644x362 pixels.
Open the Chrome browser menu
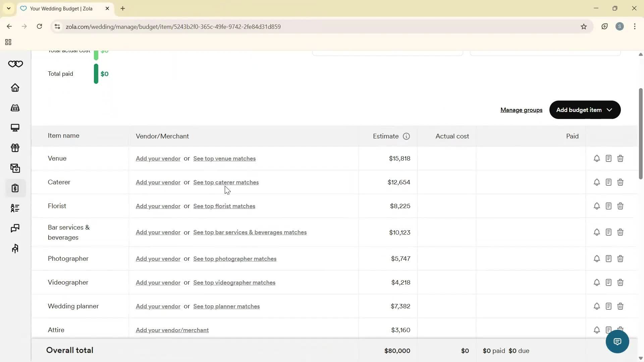(x=635, y=26)
